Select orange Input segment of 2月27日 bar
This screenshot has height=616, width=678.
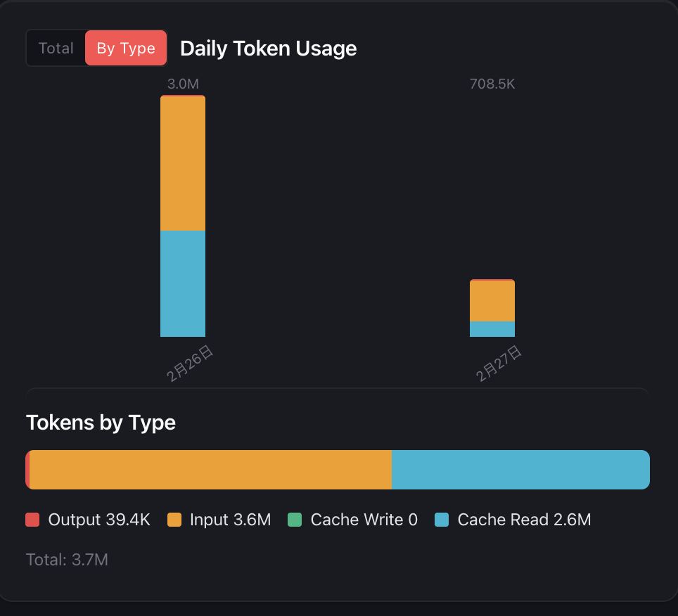492,301
